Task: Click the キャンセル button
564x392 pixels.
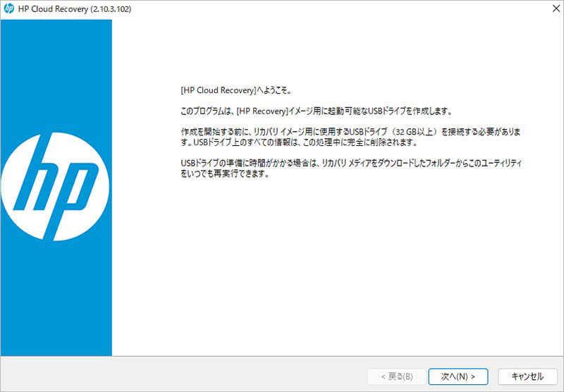Action: [527, 376]
